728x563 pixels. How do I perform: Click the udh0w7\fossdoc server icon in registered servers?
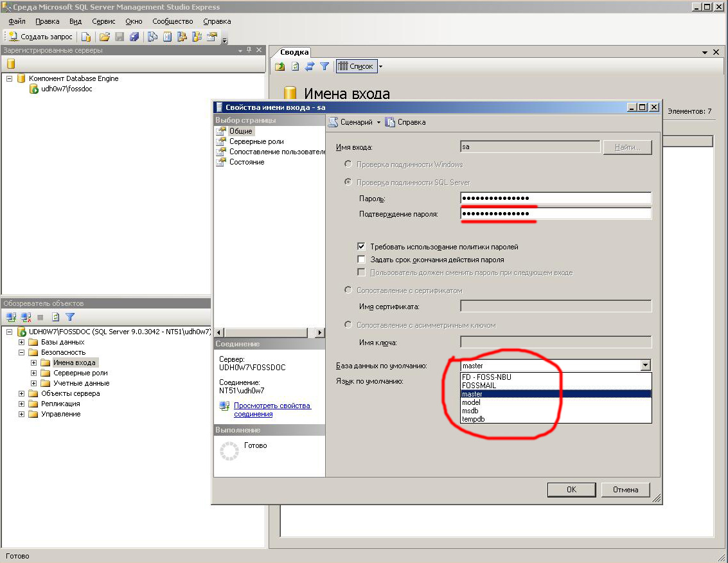tap(34, 89)
